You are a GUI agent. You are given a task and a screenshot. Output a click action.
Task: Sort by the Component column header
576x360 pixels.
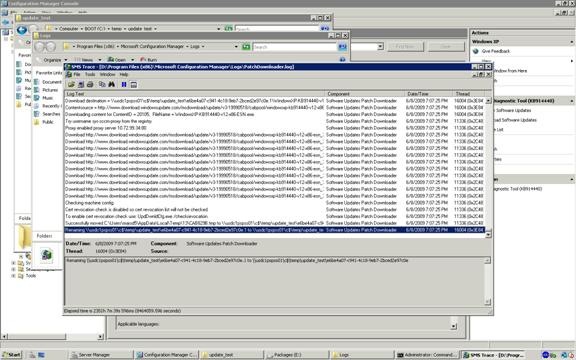(x=365, y=94)
